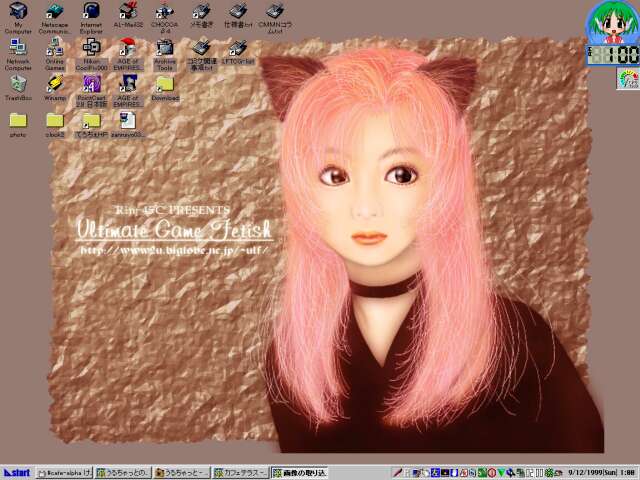Click the digital clock widget showing 1:00
The width and height of the screenshot is (640, 480).
pos(611,53)
